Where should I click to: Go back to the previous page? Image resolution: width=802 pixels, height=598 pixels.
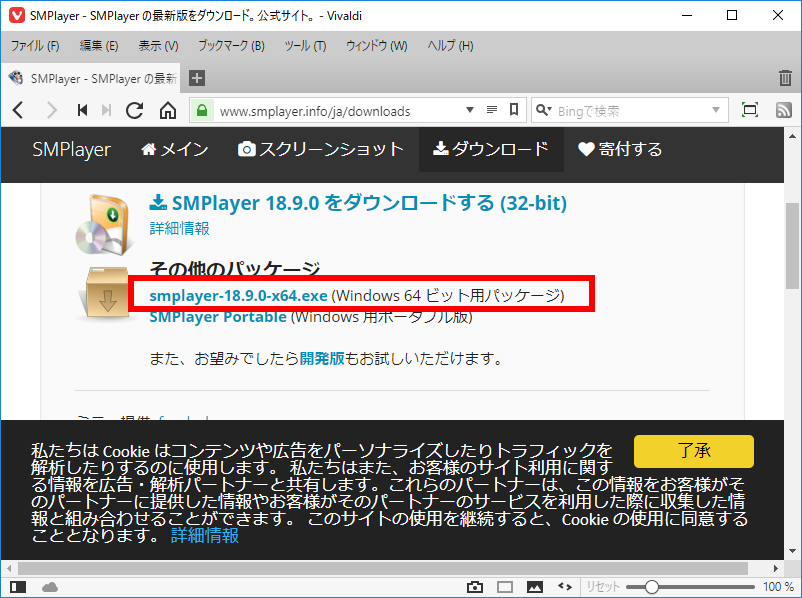click(x=18, y=110)
